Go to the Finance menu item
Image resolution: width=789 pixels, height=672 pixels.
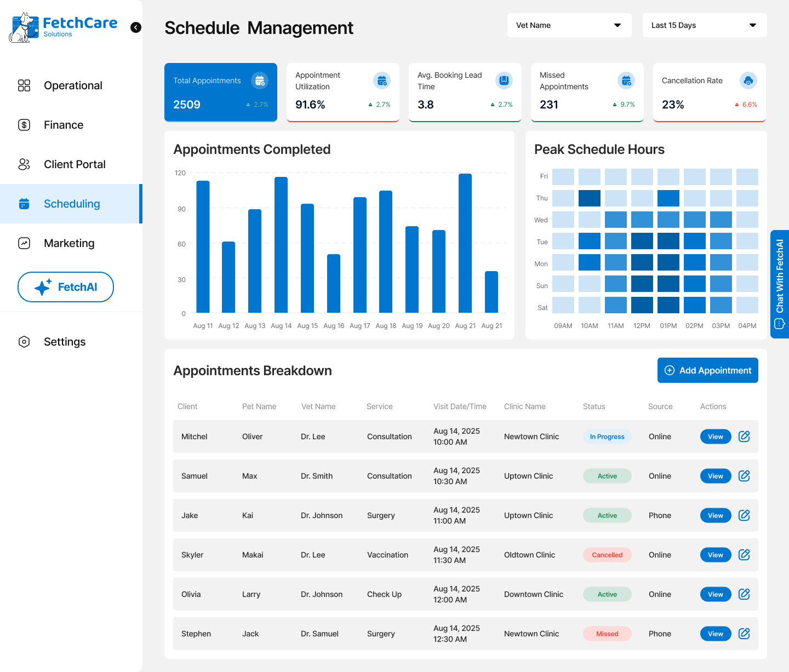[x=64, y=125]
